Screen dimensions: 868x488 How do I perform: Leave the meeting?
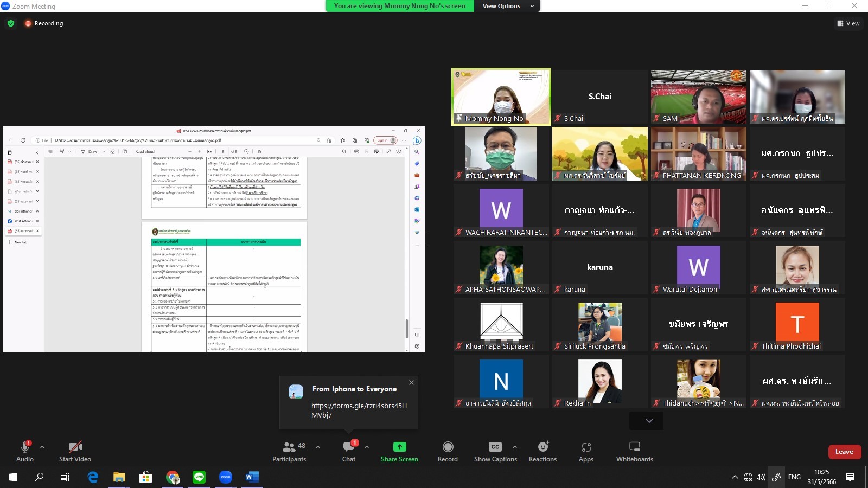point(844,452)
